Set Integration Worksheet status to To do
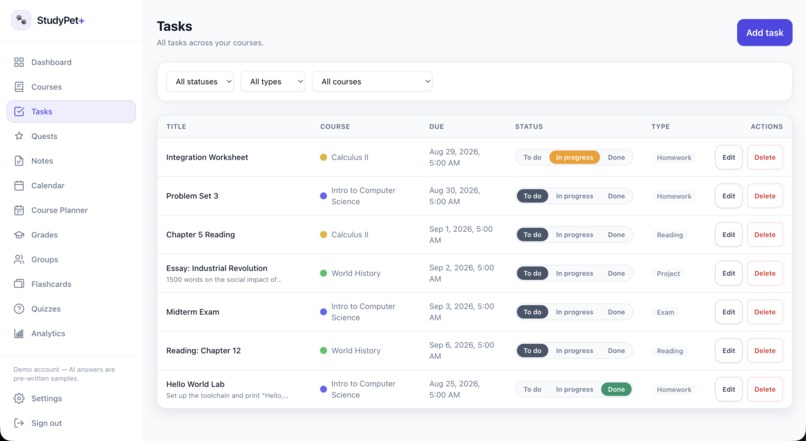Image resolution: width=806 pixels, height=441 pixels. pyautogui.click(x=532, y=157)
